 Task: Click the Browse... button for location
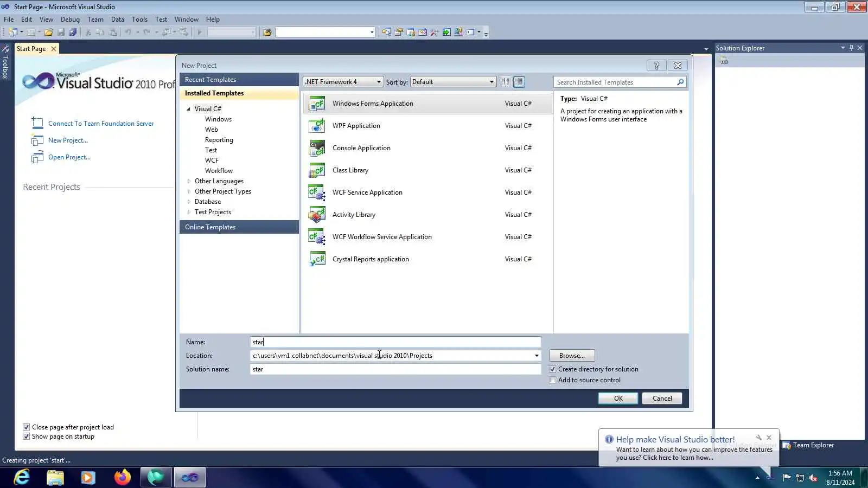pos(572,356)
